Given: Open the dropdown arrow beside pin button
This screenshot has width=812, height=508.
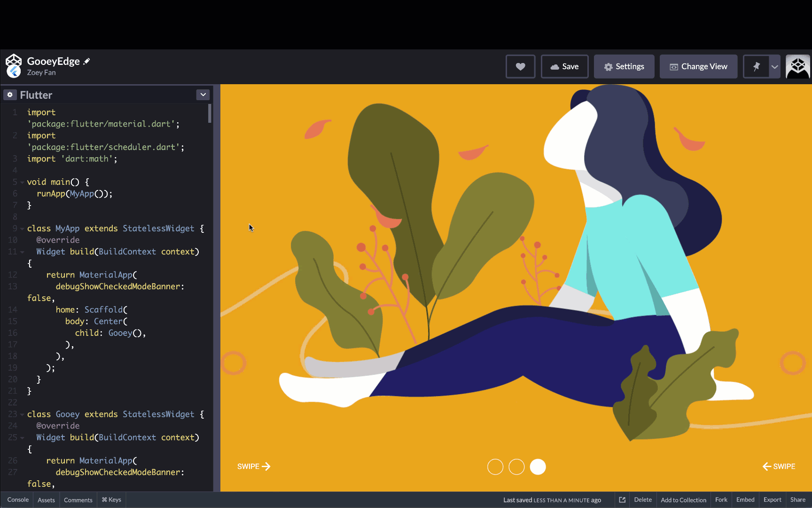Looking at the screenshot, I should [775, 67].
